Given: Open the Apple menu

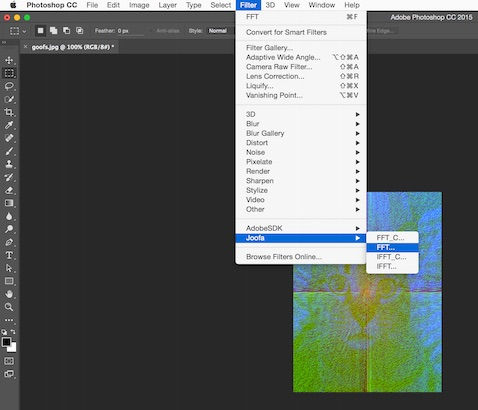Looking at the screenshot, I should point(13,5).
